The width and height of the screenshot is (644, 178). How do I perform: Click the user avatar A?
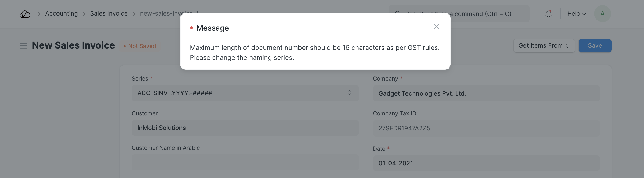click(602, 14)
